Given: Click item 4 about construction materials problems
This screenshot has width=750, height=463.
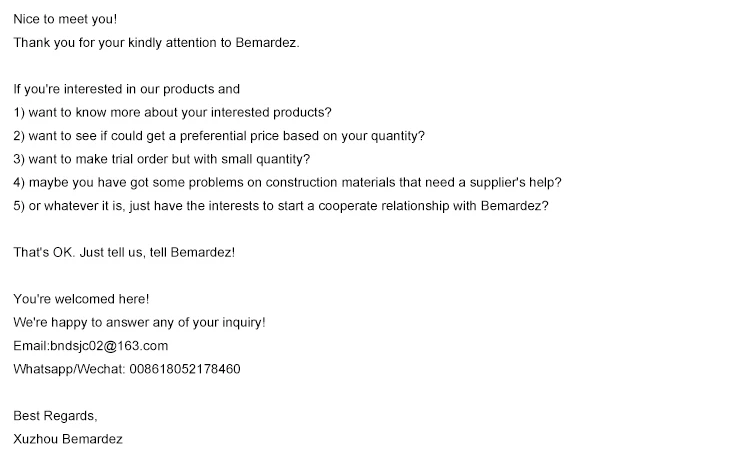Looking at the screenshot, I should coord(287,183).
